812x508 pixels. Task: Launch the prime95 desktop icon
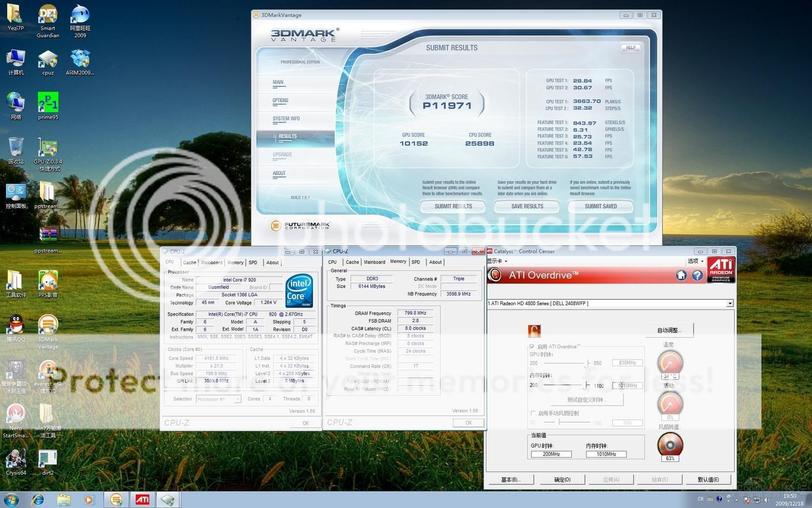48,106
